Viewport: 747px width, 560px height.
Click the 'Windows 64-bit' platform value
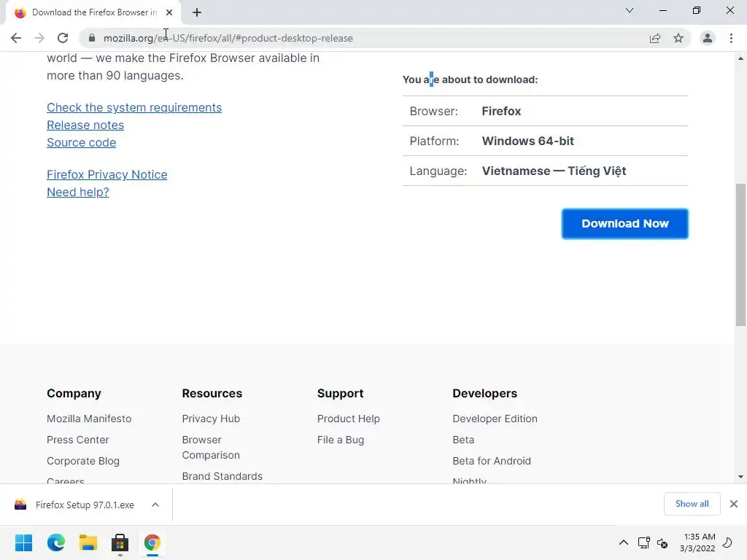528,141
